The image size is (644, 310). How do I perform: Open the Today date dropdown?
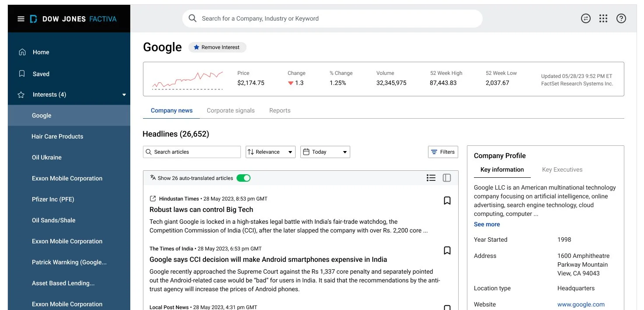point(325,152)
